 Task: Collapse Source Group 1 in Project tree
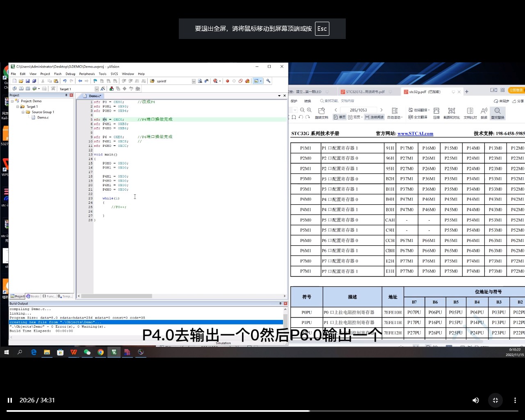tap(23, 112)
